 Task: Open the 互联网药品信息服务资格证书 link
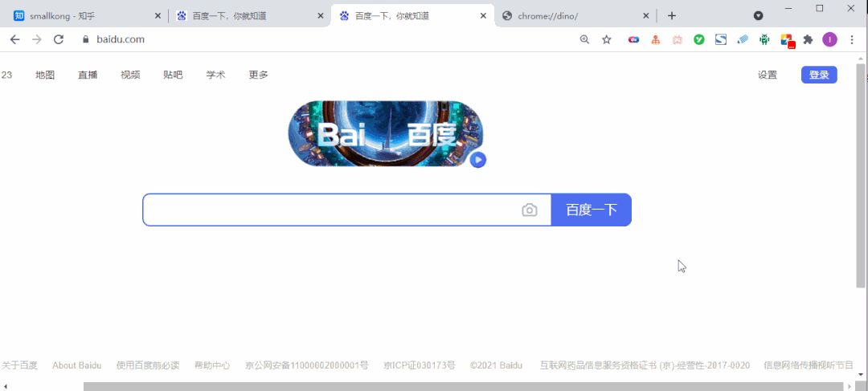(645, 365)
